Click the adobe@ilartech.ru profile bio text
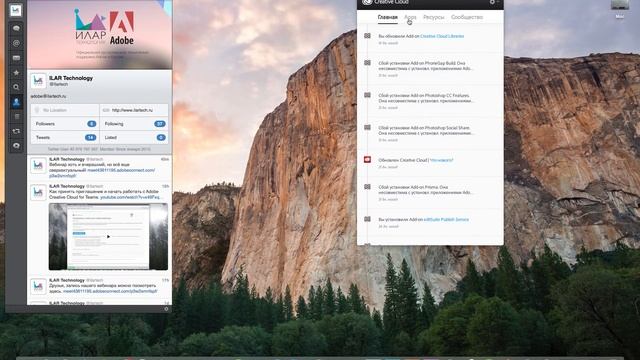The image size is (640, 360). (48, 96)
